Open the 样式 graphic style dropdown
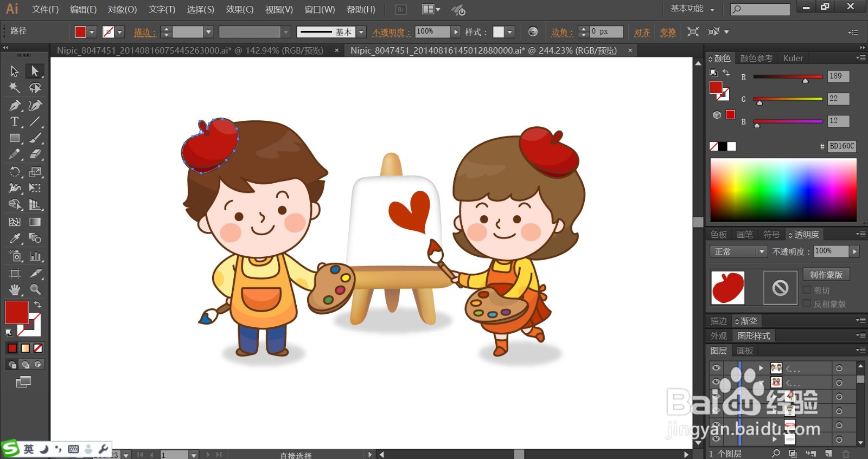This screenshot has height=459, width=868. [509, 32]
